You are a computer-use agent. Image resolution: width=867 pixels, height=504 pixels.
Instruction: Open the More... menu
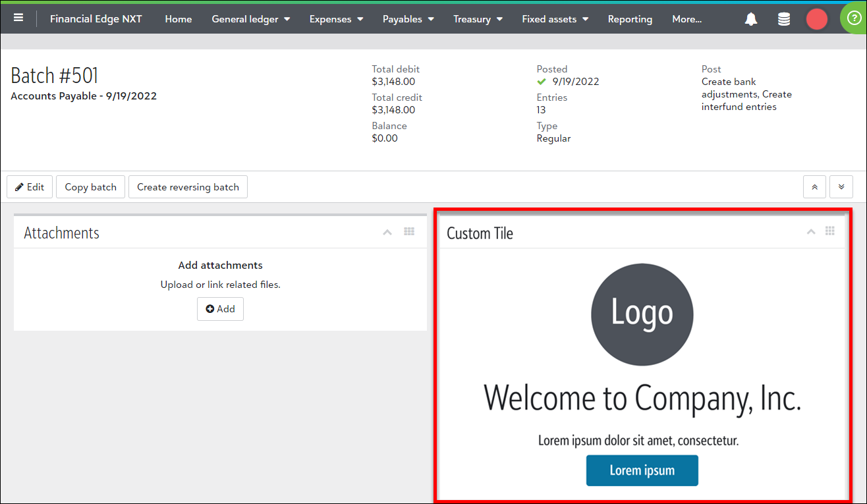pyautogui.click(x=686, y=19)
